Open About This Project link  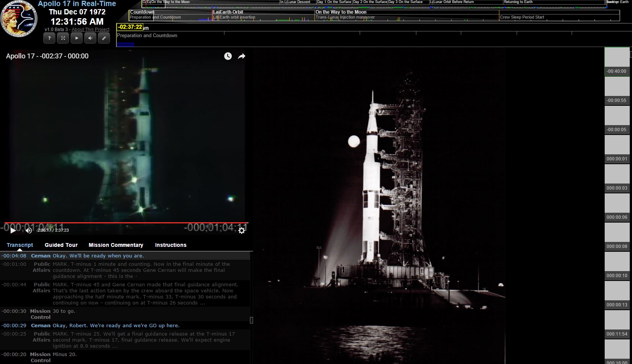click(x=90, y=30)
